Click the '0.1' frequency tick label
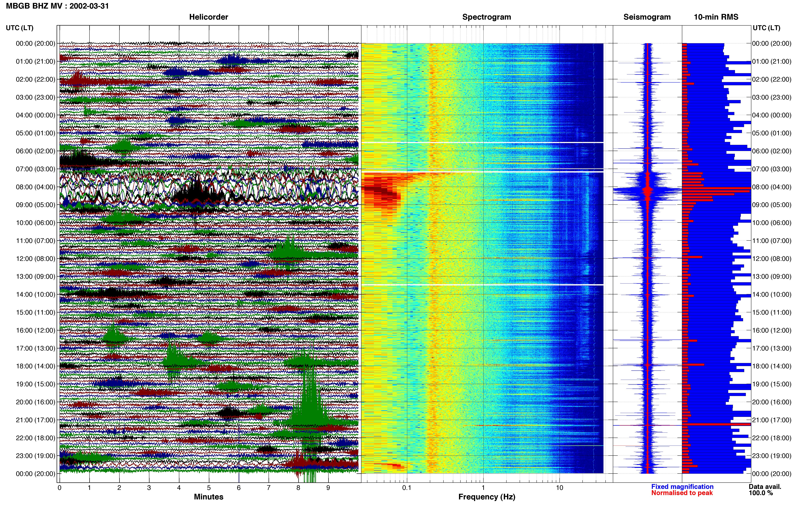Screen dimensions: 812x508 407,488
